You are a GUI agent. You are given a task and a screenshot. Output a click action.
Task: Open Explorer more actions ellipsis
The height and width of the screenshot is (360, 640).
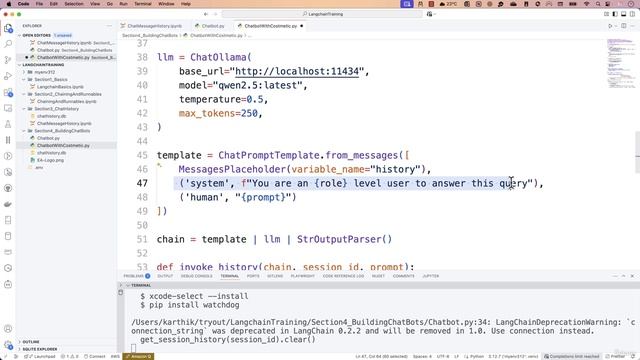click(109, 26)
